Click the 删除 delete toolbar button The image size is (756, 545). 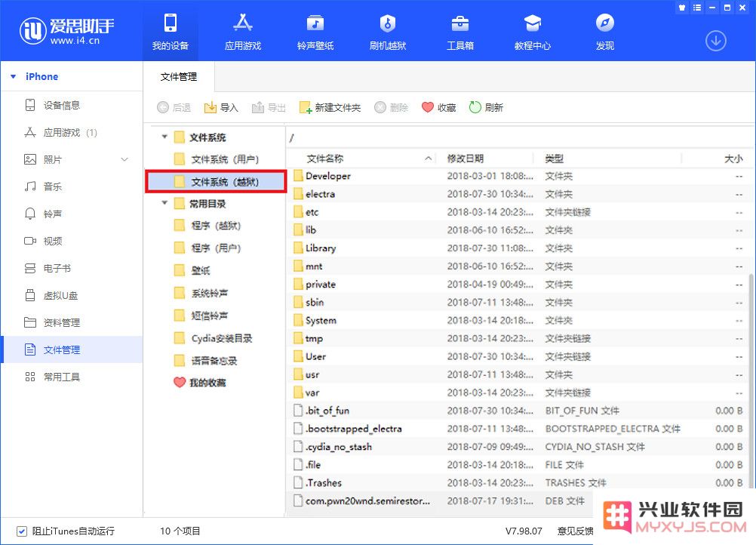[x=392, y=107]
